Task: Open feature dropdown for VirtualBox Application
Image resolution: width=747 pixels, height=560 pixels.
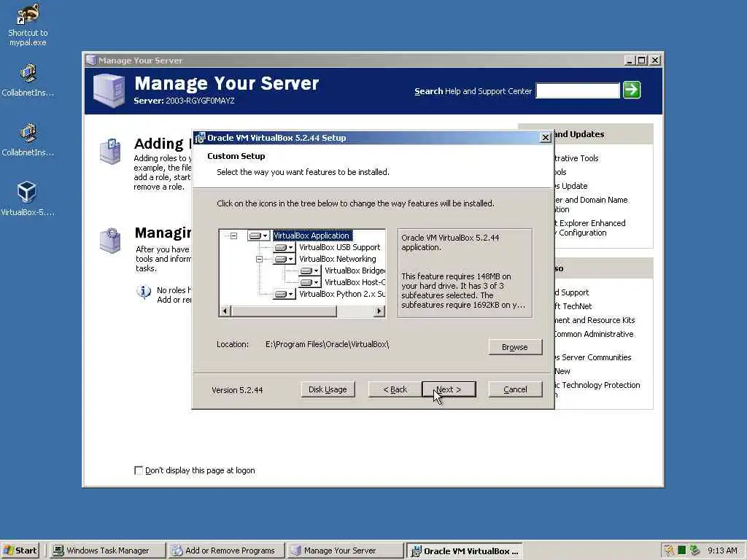Action: [x=259, y=236]
